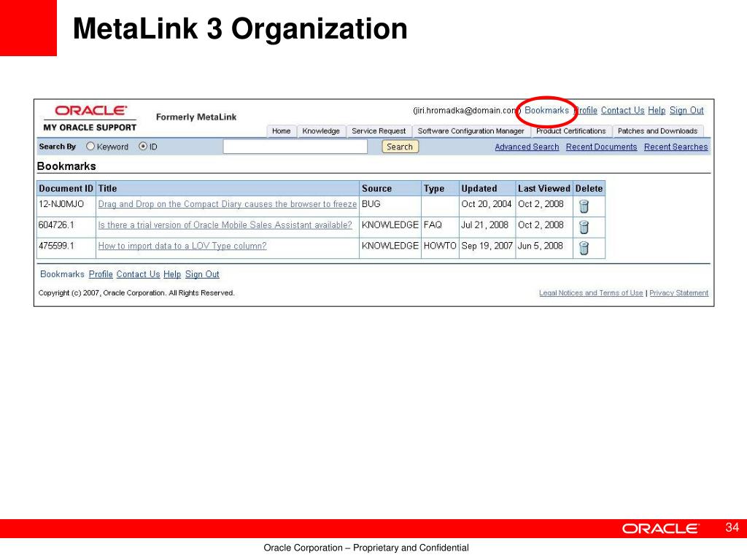The image size is (747, 560).
Task: Open the top Help link
Action: click(657, 111)
